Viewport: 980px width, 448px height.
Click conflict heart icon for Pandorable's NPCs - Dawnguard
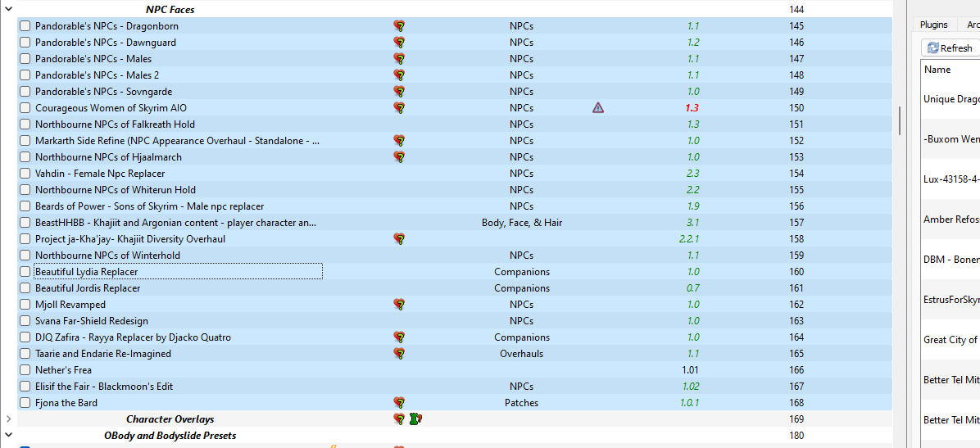(399, 43)
